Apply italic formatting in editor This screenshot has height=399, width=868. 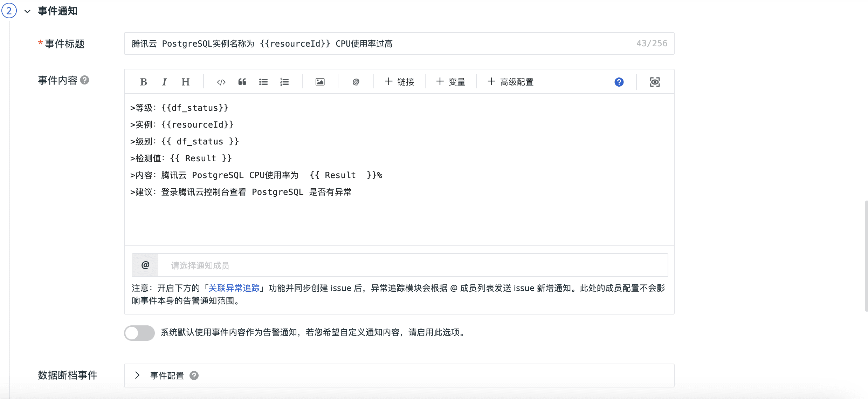point(164,82)
